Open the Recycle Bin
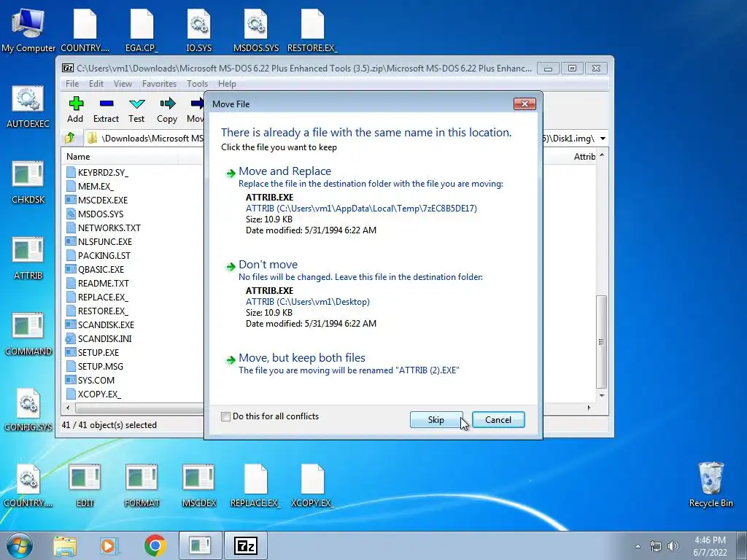747x560 pixels. (711, 484)
